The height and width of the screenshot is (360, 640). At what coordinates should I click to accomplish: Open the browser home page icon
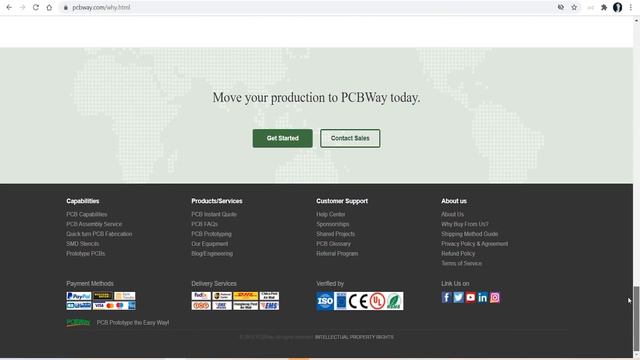pos(49,7)
